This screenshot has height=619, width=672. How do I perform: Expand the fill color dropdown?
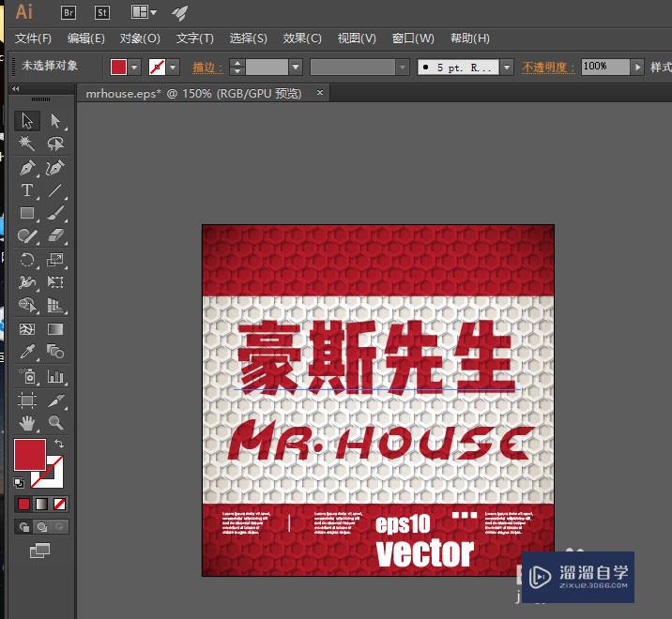coord(134,68)
